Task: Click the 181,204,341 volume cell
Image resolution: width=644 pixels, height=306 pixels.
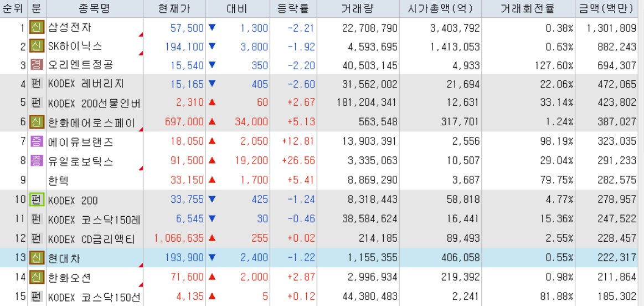Action: pos(367,103)
